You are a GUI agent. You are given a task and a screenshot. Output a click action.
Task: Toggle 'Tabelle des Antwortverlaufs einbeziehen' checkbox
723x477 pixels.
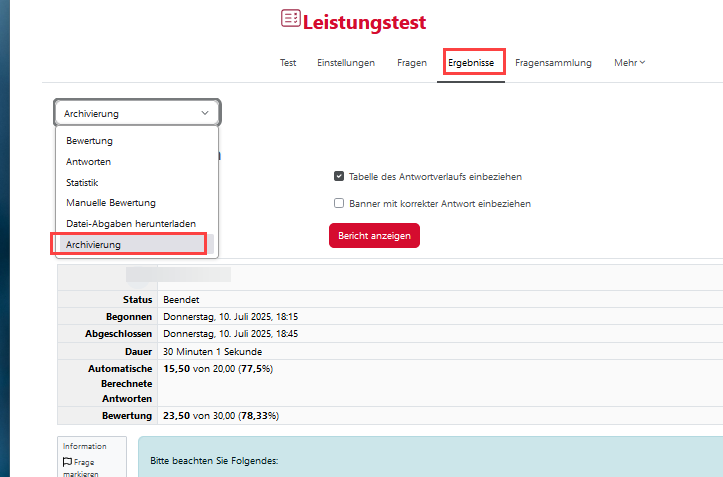click(339, 176)
